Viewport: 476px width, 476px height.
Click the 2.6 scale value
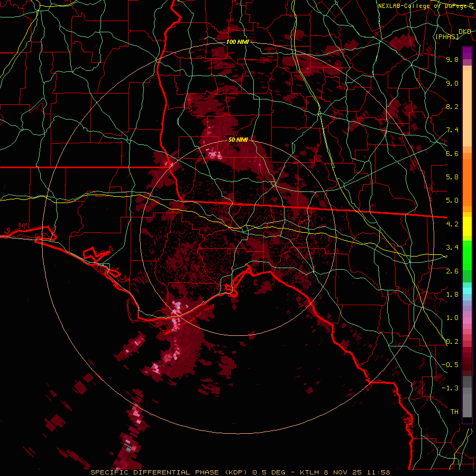pyautogui.click(x=452, y=271)
